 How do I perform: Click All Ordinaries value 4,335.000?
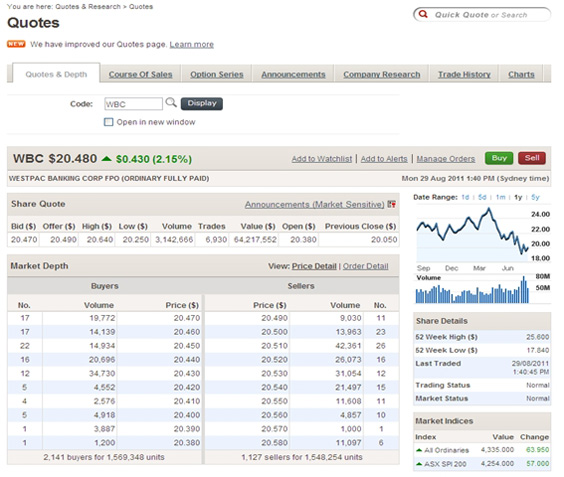click(497, 450)
